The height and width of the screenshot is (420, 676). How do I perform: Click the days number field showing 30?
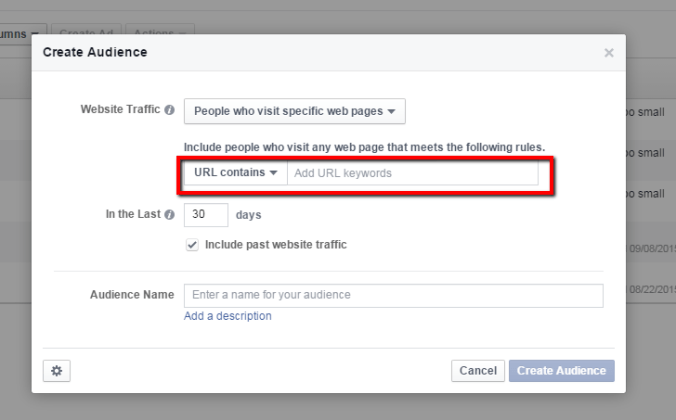coord(206,215)
